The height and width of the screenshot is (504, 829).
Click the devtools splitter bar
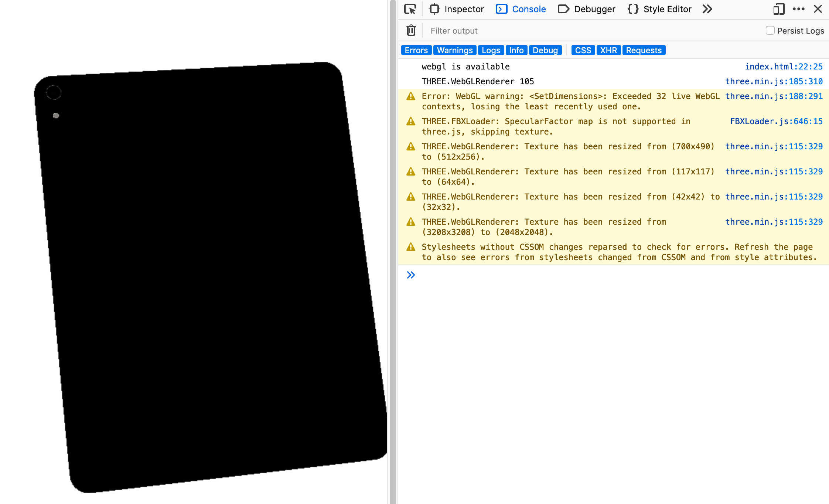(x=393, y=252)
